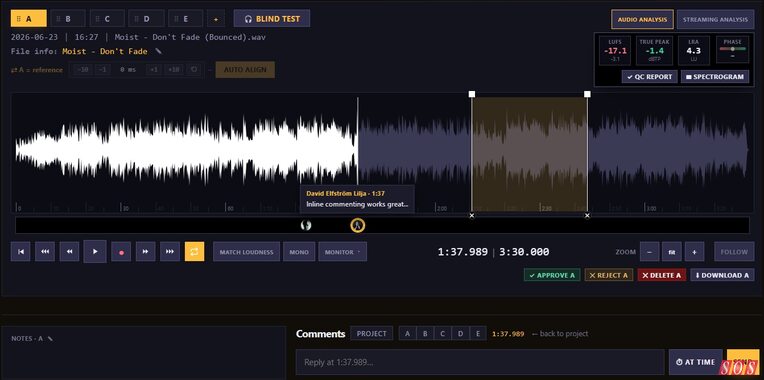
Task: Select version tab C
Action: click(x=107, y=19)
